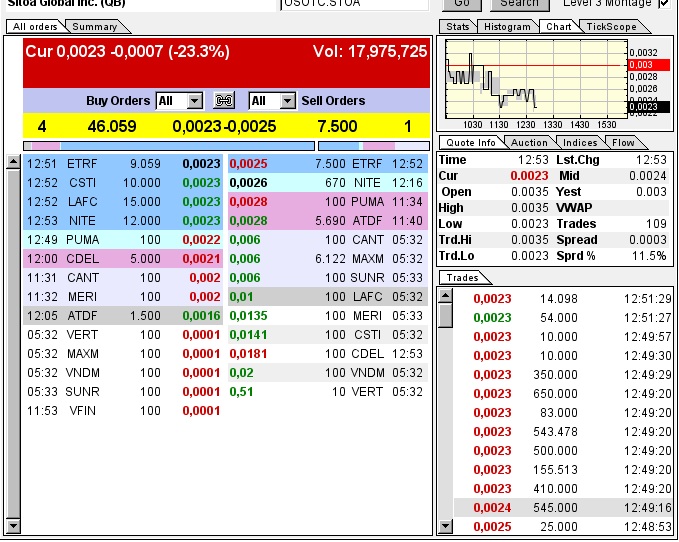The image size is (679, 542).
Task: Click the Search button
Action: click(520, 4)
